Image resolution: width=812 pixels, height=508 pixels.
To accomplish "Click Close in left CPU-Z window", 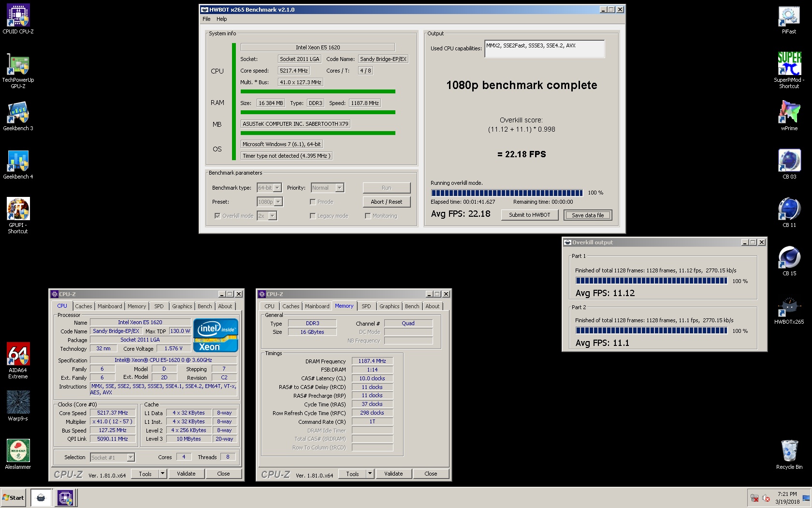I will 223,474.
